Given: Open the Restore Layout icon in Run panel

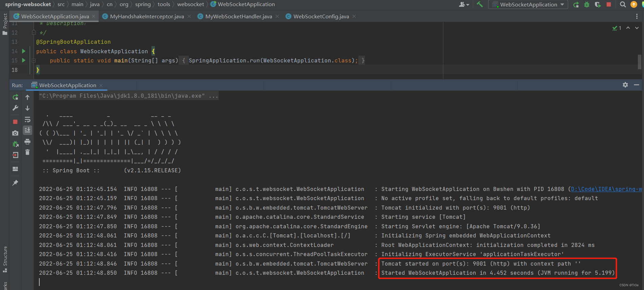Looking at the screenshot, I should point(15,169).
